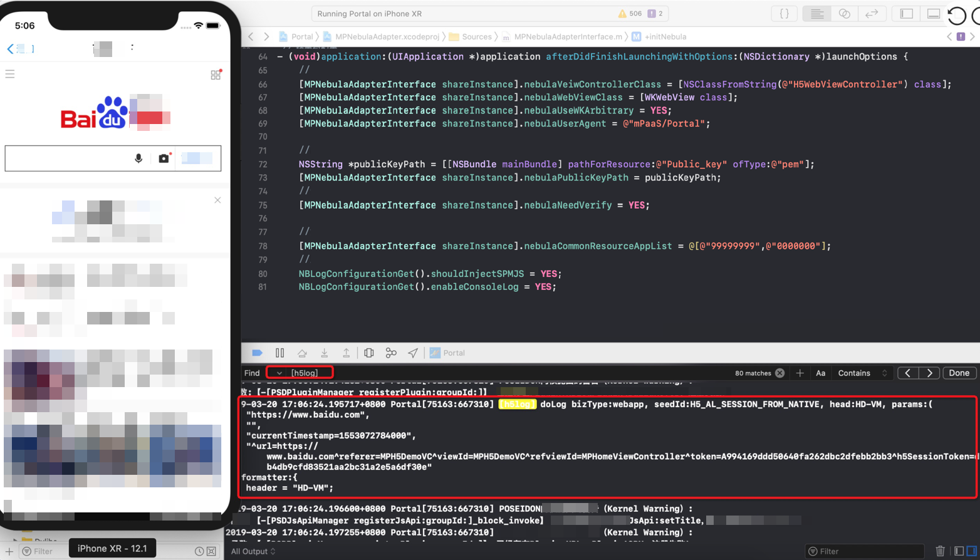The image size is (980, 560).
Task: Select MPNebulaAdapter.xcodeproj in jump bar
Action: click(381, 36)
